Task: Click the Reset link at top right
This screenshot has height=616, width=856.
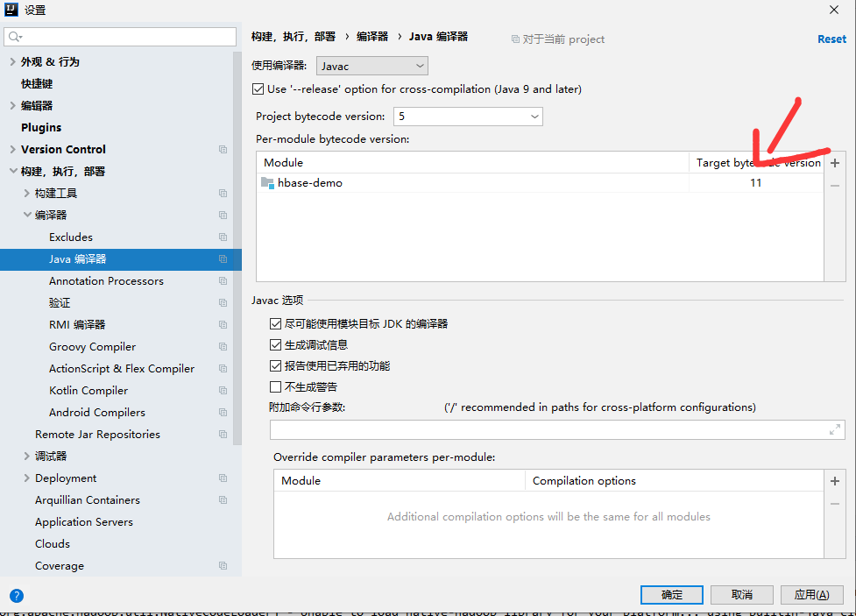Action: tap(831, 39)
